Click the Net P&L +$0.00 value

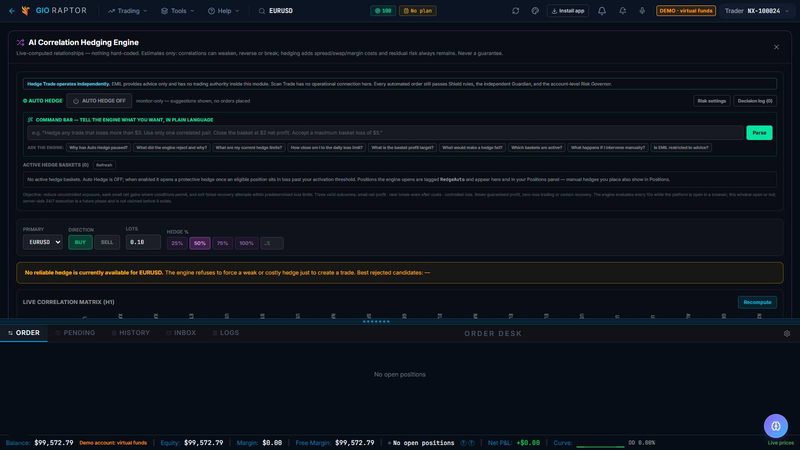pos(528,443)
